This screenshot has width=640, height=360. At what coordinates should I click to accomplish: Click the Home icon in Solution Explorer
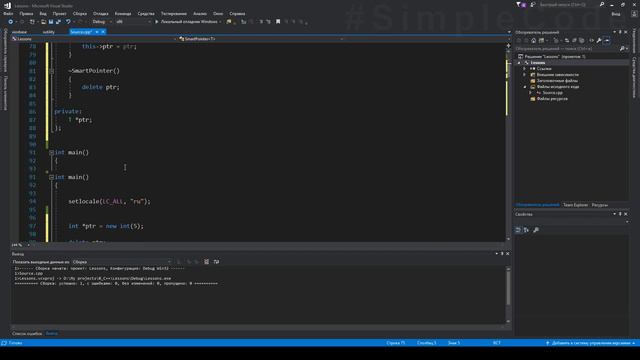(533, 40)
